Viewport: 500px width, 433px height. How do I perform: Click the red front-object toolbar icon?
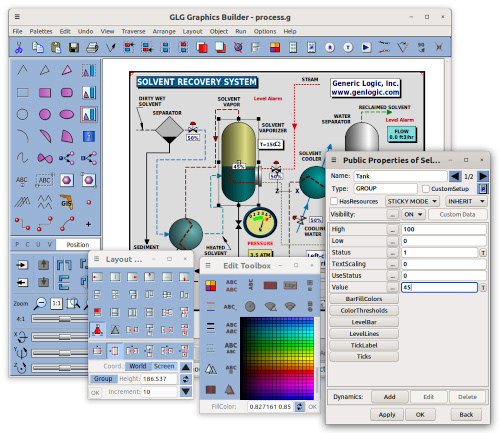point(202,47)
